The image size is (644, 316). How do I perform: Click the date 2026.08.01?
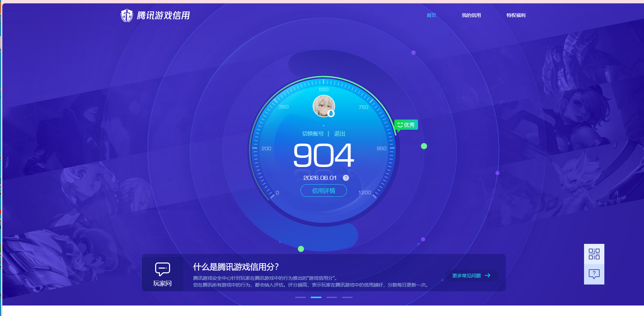click(x=320, y=178)
